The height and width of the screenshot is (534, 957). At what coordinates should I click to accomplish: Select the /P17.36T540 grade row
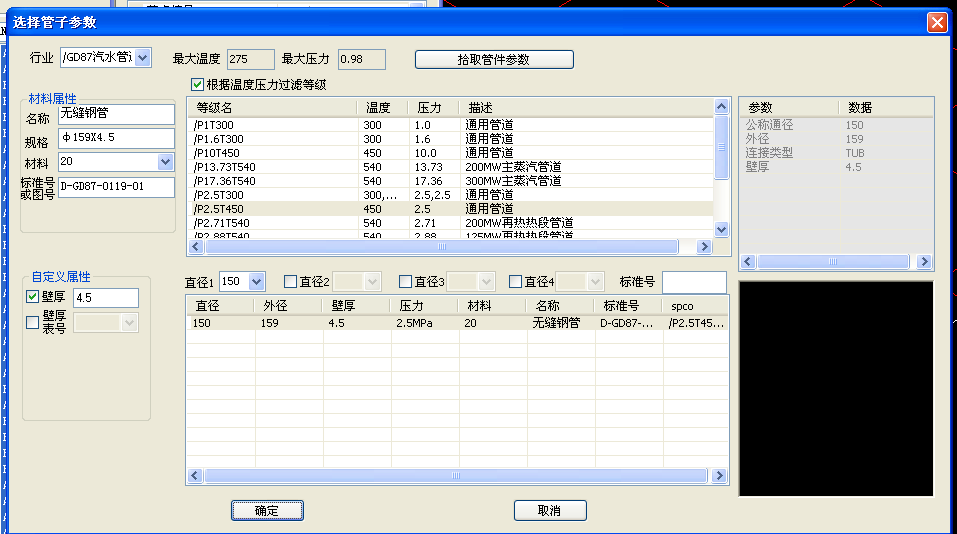tap(224, 181)
